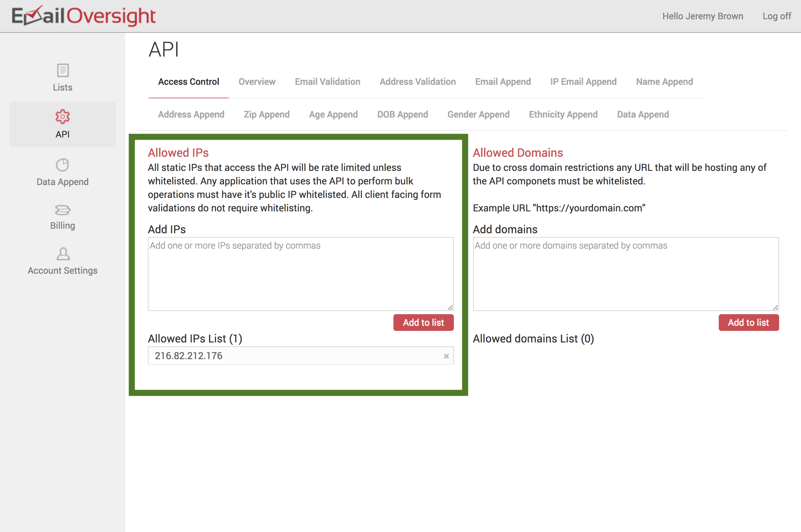
Task: Focus the Add IPs text area
Action: point(300,274)
